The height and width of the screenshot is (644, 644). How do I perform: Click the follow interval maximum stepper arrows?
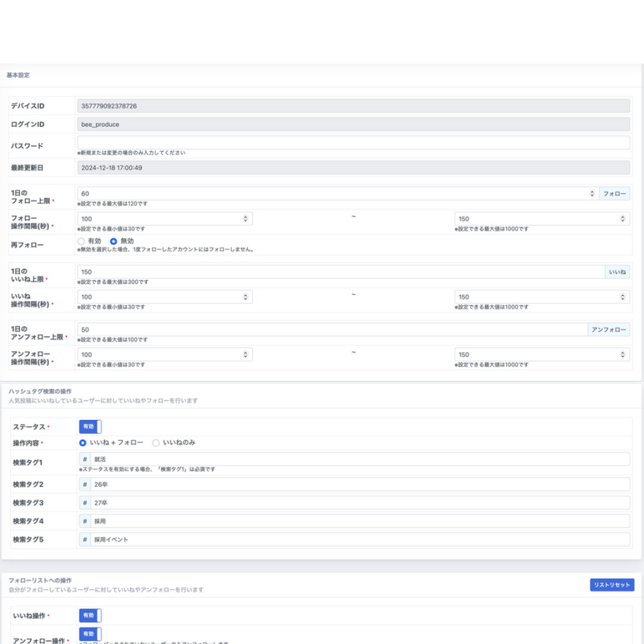pos(622,219)
